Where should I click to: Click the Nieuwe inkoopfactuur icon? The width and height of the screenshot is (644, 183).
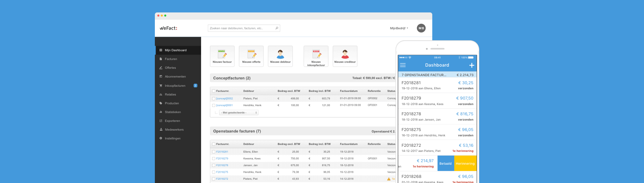[x=316, y=54]
